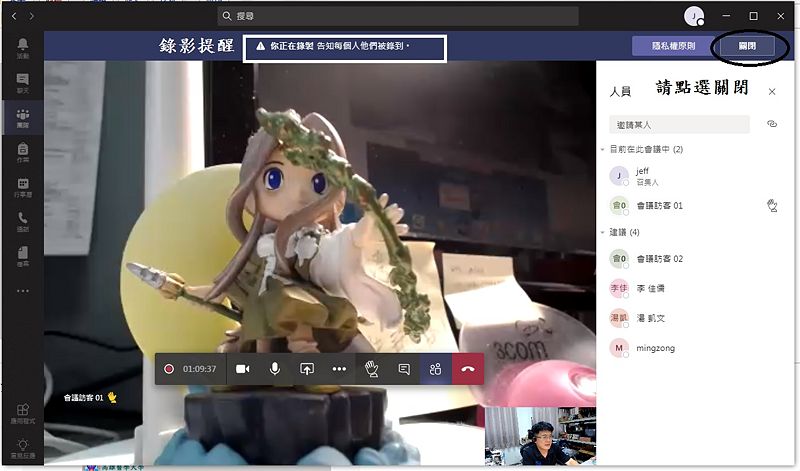
Task: Open the Calendar in sidebar
Action: (23, 187)
